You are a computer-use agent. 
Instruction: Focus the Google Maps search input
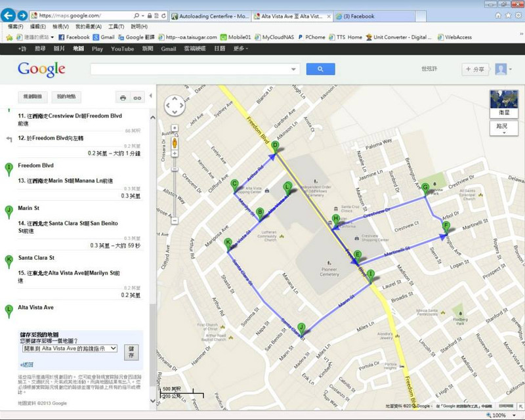click(x=190, y=70)
